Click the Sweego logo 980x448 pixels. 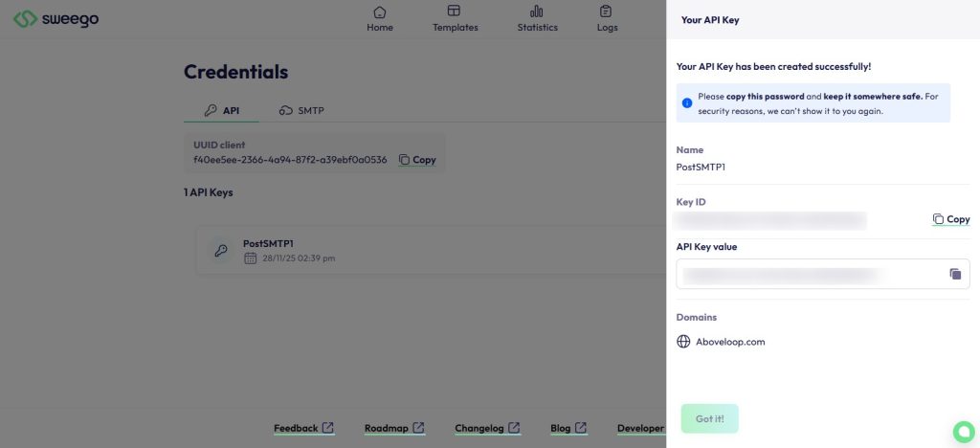pyautogui.click(x=56, y=19)
